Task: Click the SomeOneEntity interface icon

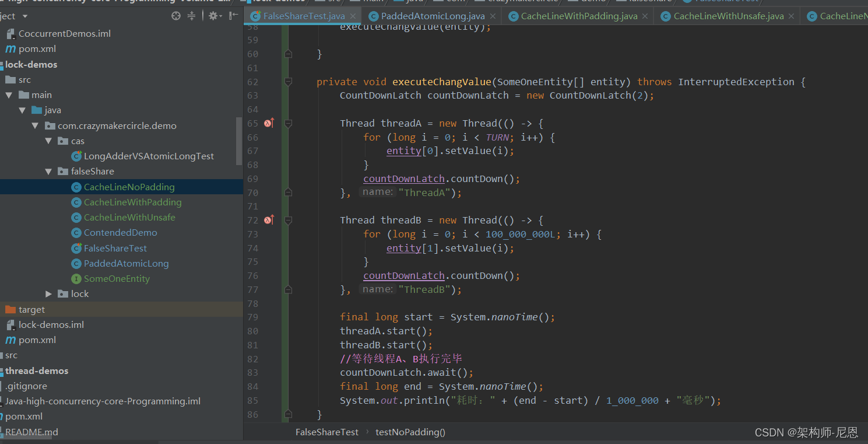Action: (x=76, y=279)
